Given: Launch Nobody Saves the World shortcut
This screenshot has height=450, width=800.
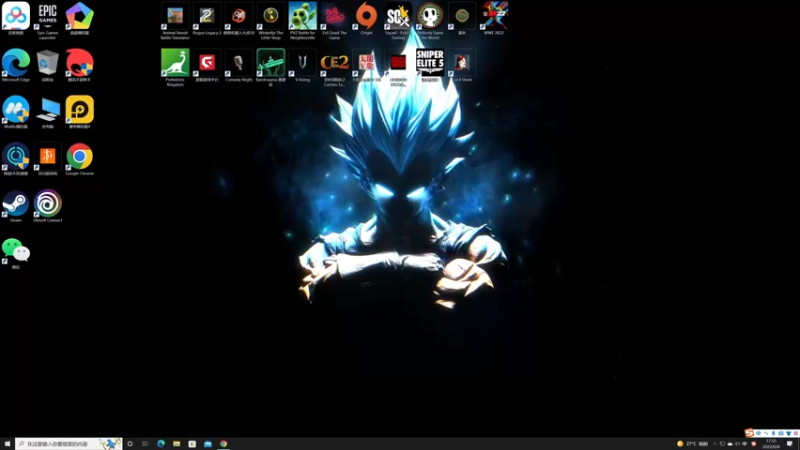Looking at the screenshot, I should coord(430,20).
